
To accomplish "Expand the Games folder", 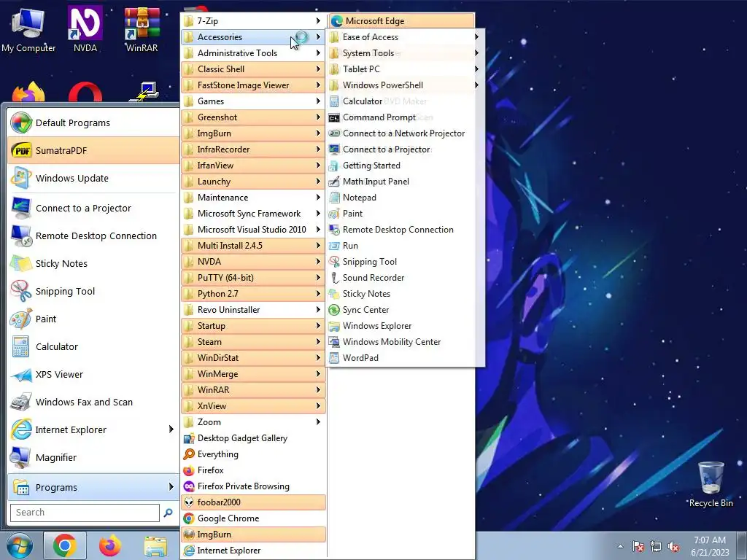I will coord(253,101).
